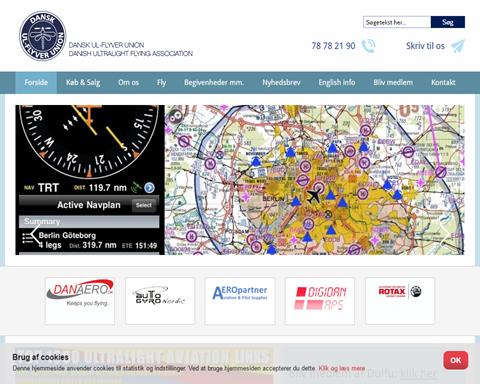Open the AEROpartner sponsor logo
Screen dimensions: 480x384
click(x=240, y=301)
